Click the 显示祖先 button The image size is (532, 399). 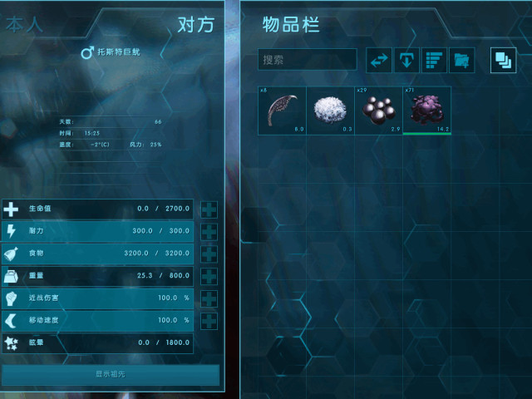[x=111, y=375]
